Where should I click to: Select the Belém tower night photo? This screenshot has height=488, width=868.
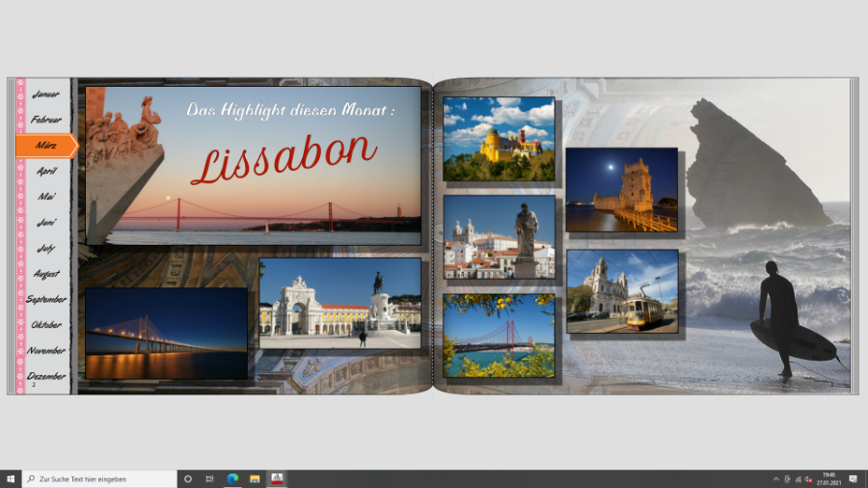coord(622,190)
